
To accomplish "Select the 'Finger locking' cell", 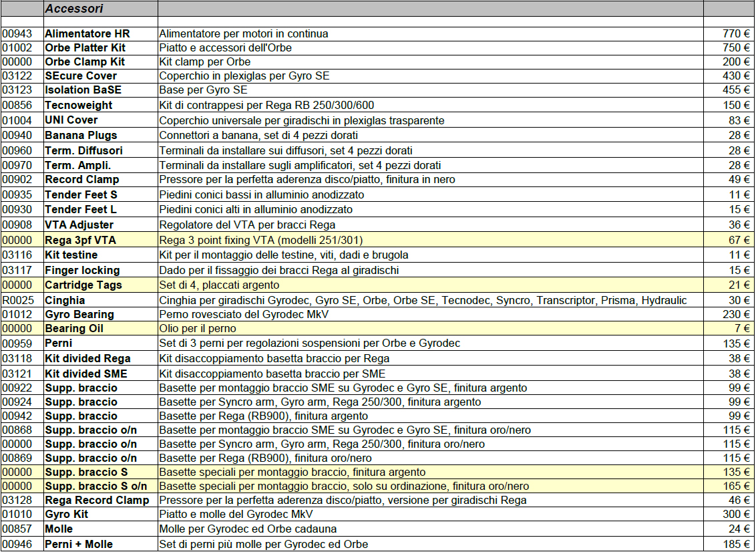I will (x=101, y=270).
